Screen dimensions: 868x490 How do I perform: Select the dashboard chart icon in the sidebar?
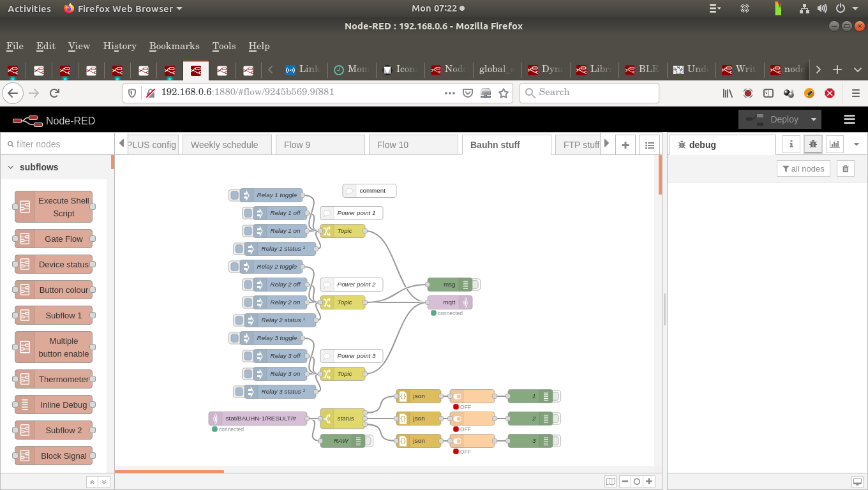pos(834,144)
